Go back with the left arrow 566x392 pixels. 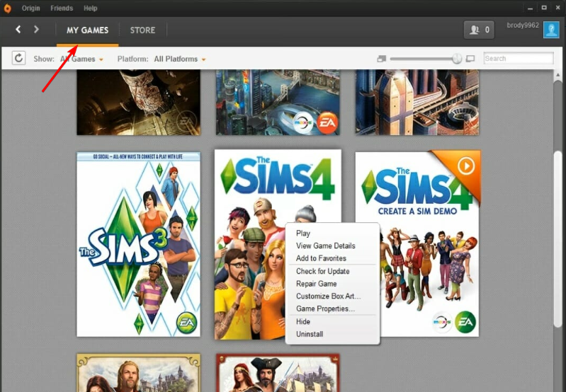click(18, 29)
